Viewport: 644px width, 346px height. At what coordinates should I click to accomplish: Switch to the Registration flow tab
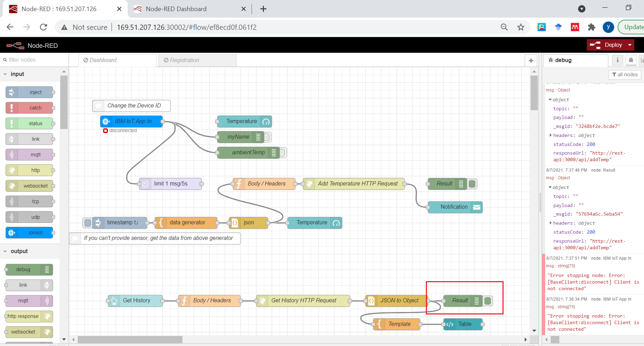click(x=197, y=60)
